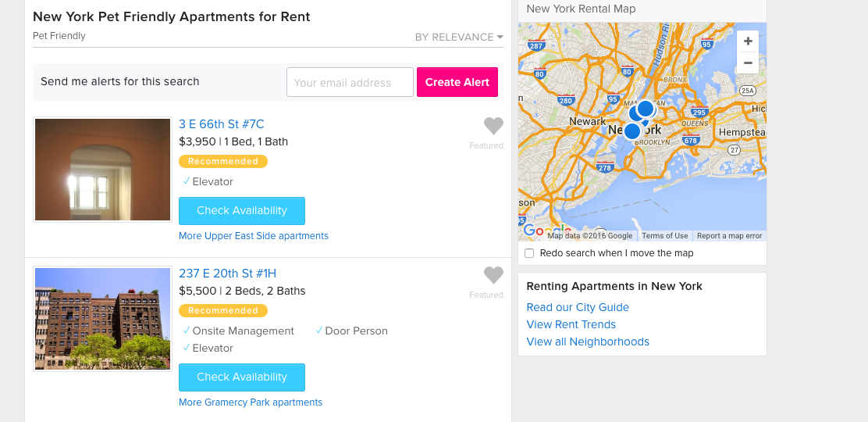
Task: Click the topmost blue marker on Manhattan
Action: pyautogui.click(x=646, y=108)
